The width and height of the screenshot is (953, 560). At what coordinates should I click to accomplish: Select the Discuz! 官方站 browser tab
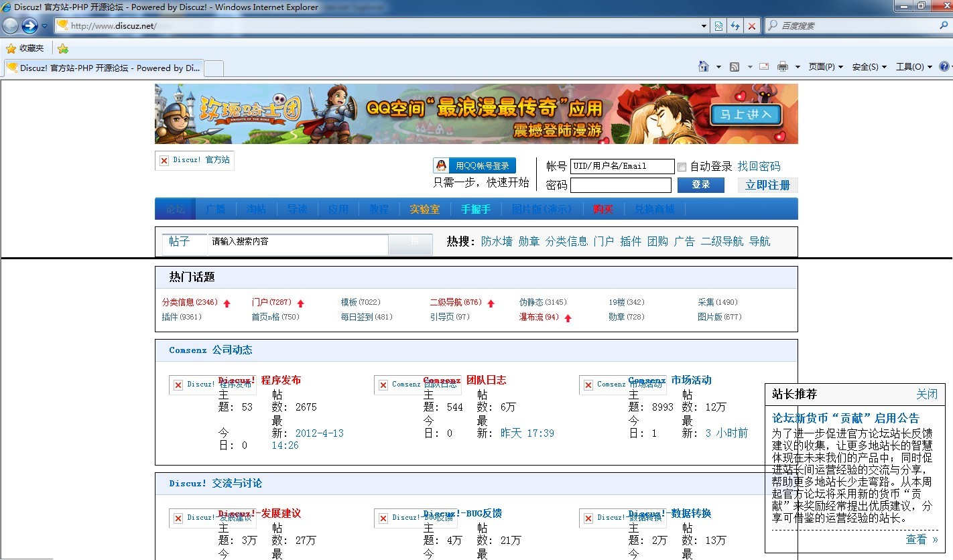click(x=103, y=68)
